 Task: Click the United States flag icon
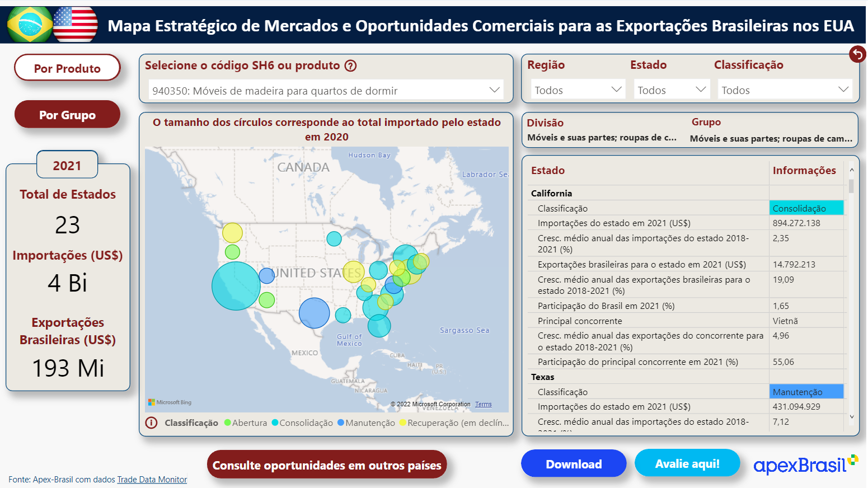pos(76,24)
